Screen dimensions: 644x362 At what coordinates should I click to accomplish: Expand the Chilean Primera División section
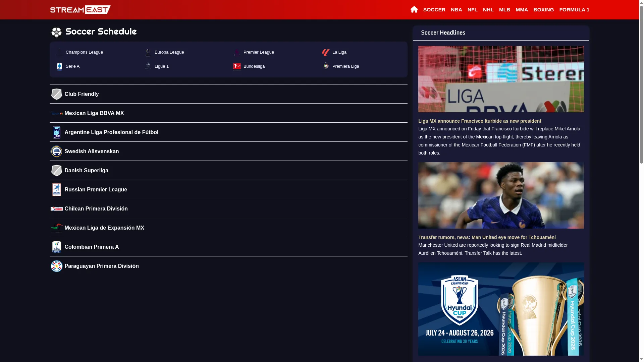pyautogui.click(x=228, y=209)
